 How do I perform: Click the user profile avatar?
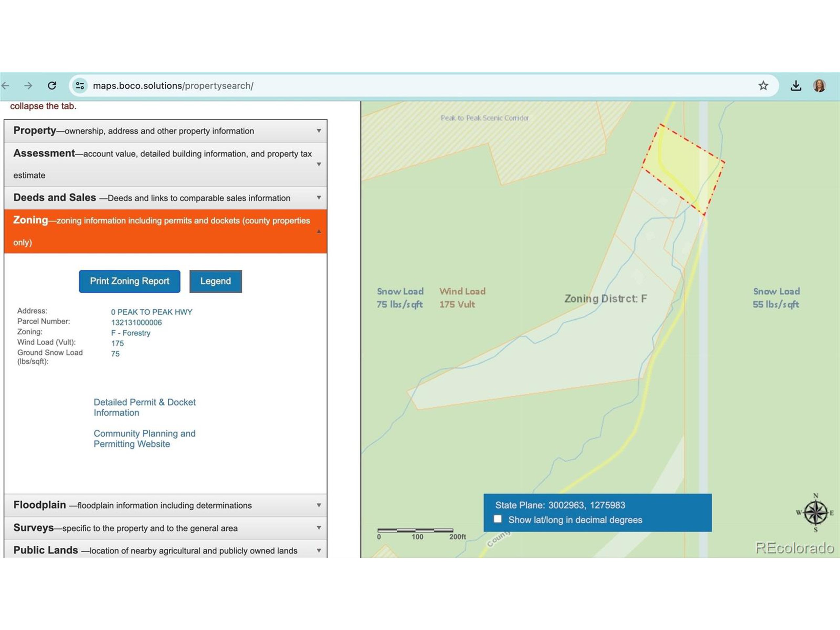(819, 86)
